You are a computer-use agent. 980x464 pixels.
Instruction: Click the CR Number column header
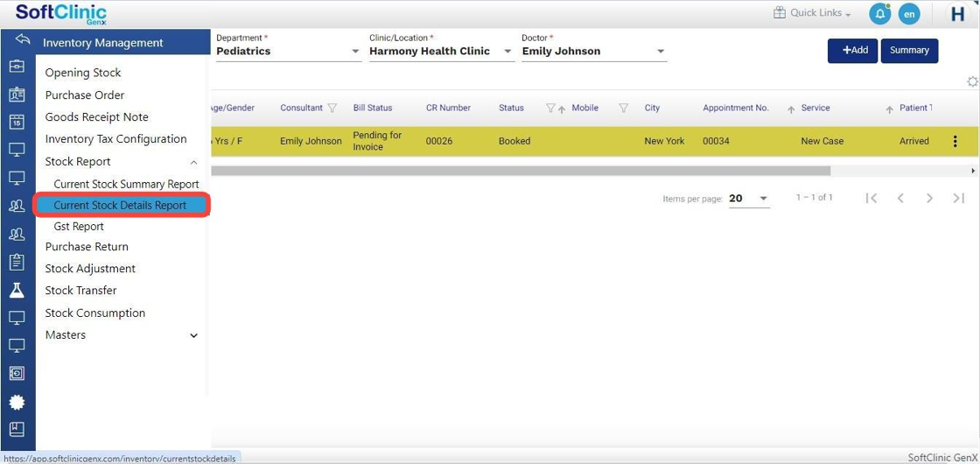(448, 108)
